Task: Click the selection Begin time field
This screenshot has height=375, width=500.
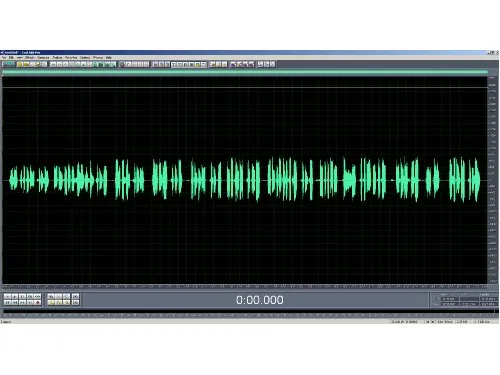Action: 449,299
